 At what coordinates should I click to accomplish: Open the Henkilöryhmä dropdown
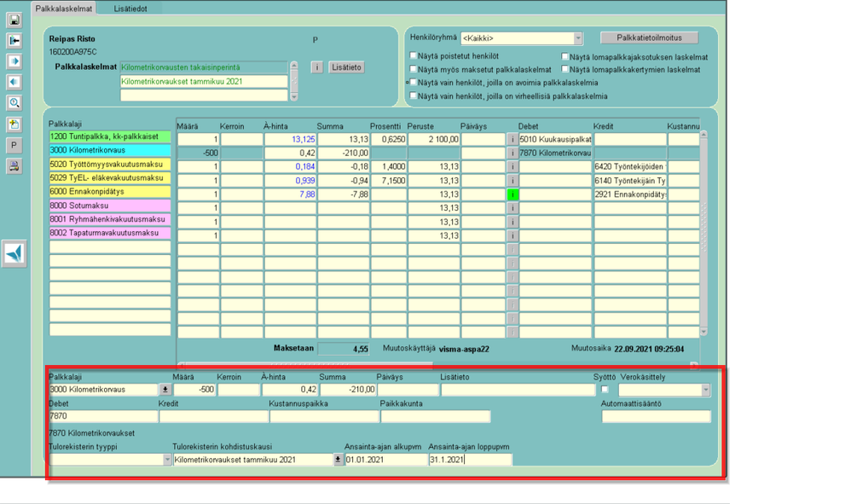point(577,38)
